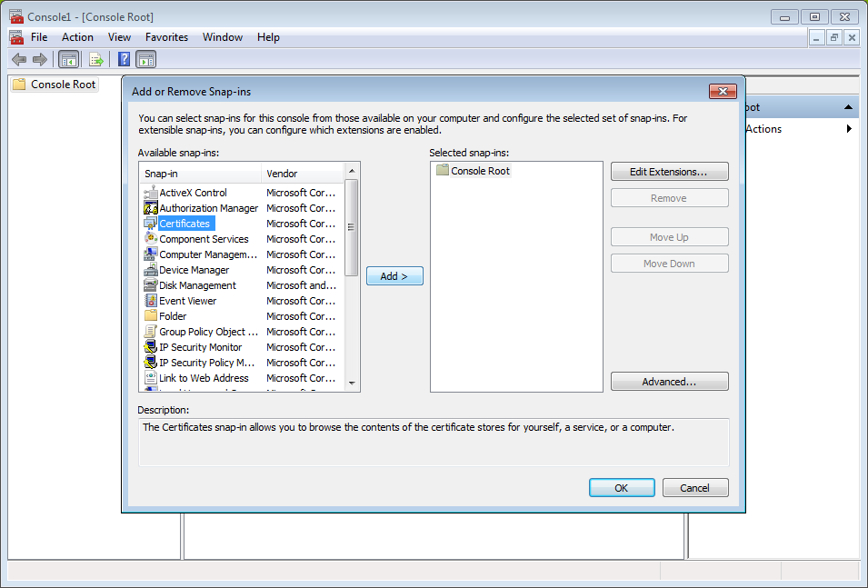Select the Disk Management row text
The height and width of the screenshot is (588, 868).
click(x=197, y=285)
